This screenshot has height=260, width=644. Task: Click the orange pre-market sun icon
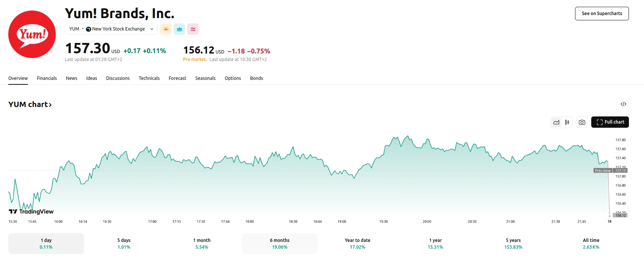(x=166, y=29)
